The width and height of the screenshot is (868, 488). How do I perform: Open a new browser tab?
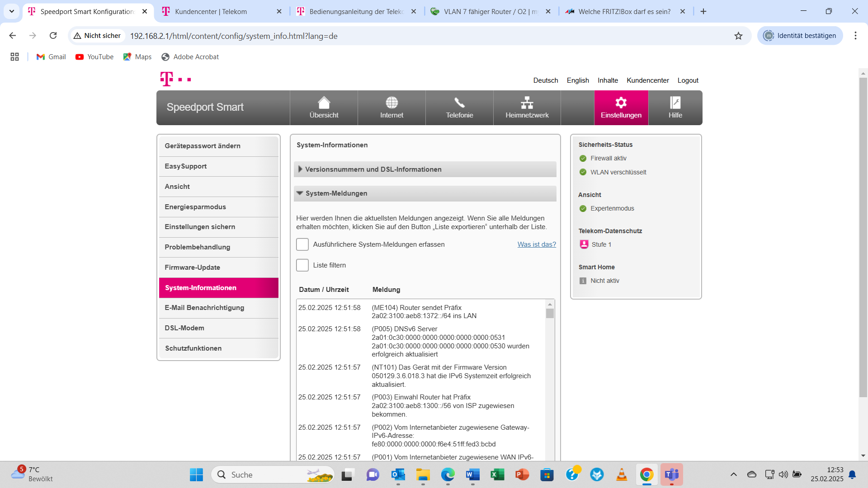703,11
